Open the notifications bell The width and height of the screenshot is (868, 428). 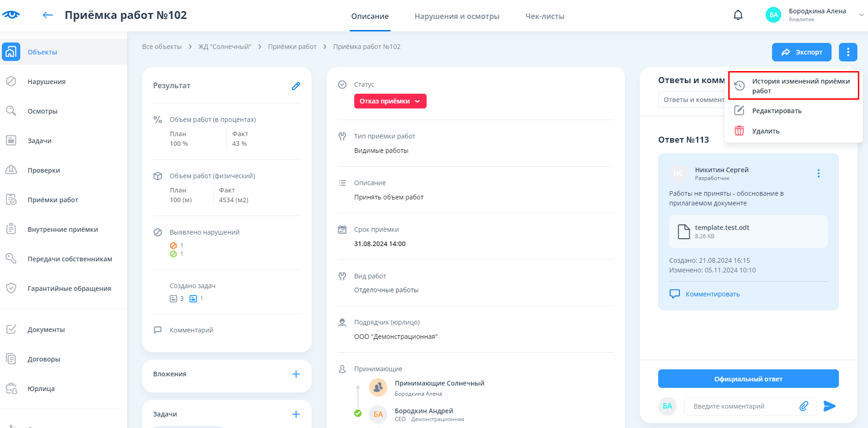click(x=738, y=15)
